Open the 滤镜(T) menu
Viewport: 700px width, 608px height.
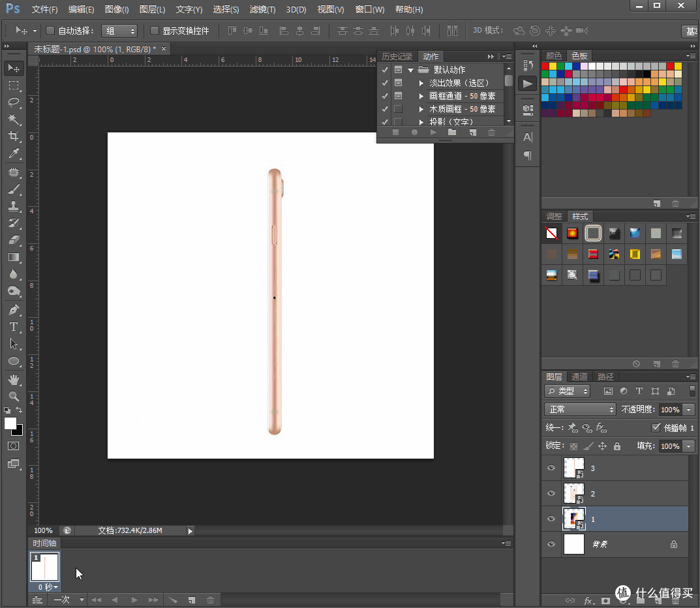[262, 9]
